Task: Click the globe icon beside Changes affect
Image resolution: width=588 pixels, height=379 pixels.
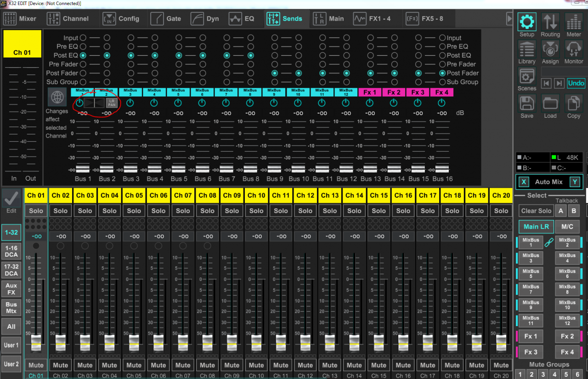Action: pos(57,97)
